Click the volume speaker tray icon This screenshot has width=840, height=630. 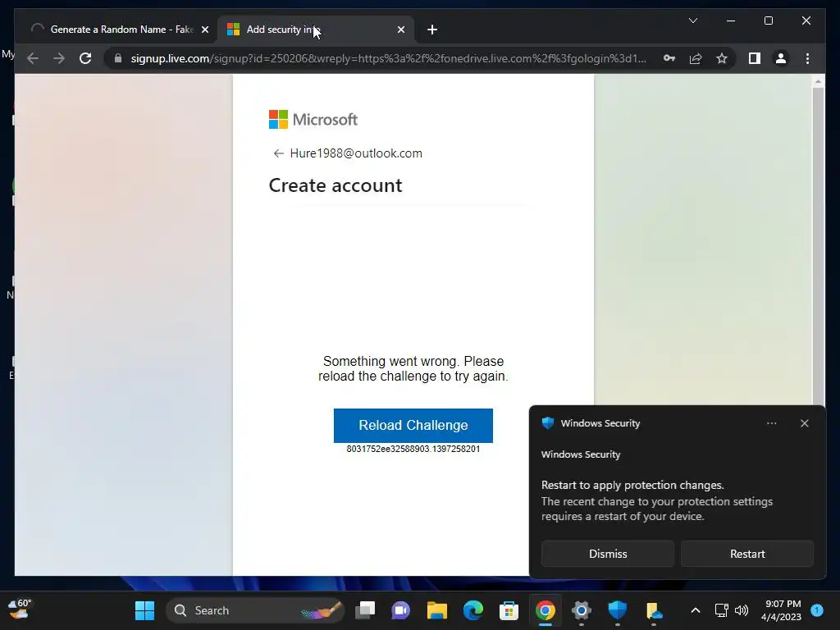point(742,610)
